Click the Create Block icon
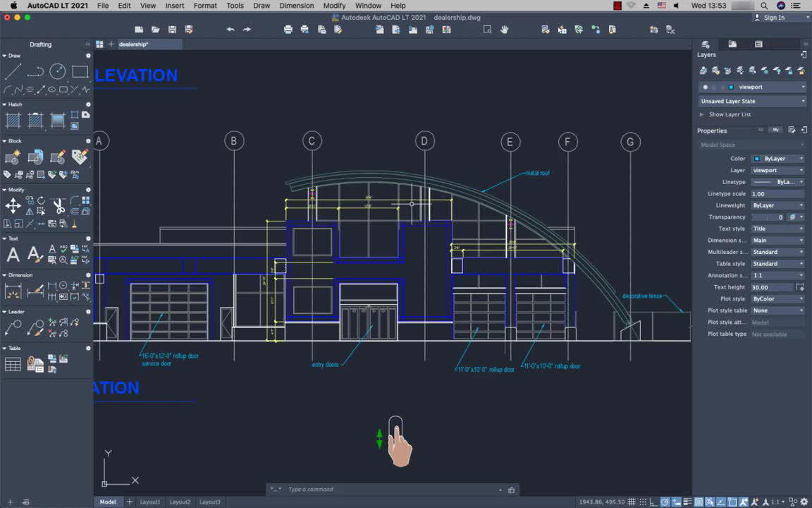This screenshot has height=508, width=812. tap(13, 157)
